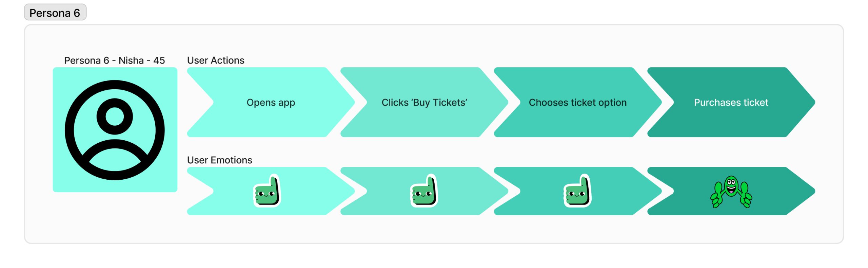
Task: Pick thumbs-up sticker under Chooses ticket option
Action: pyautogui.click(x=577, y=191)
